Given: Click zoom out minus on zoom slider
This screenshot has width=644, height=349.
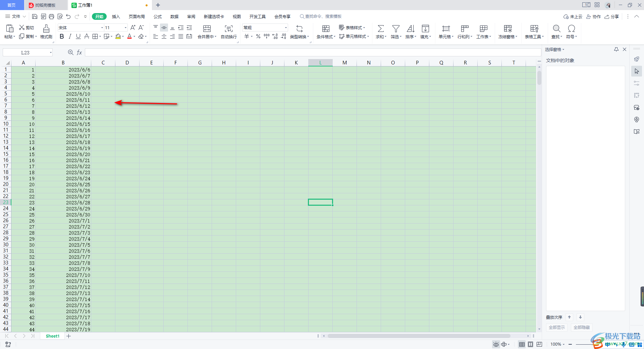Looking at the screenshot, I should pyautogui.click(x=570, y=344).
